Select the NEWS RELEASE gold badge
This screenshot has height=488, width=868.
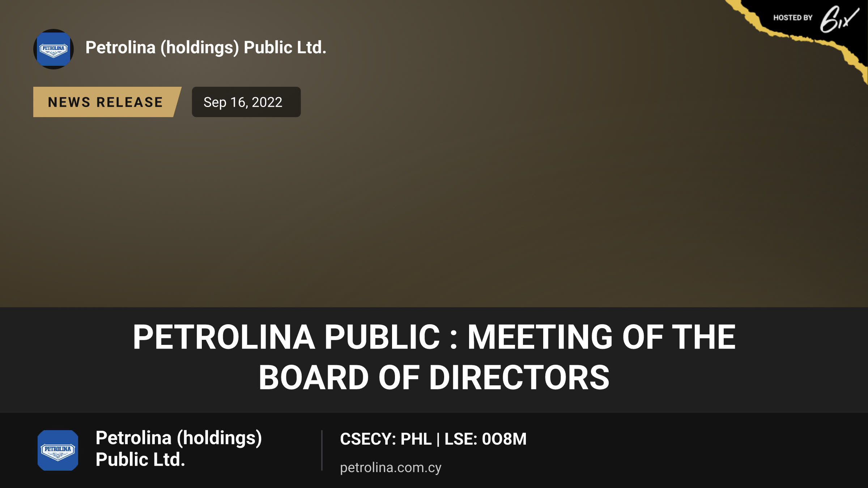[107, 102]
